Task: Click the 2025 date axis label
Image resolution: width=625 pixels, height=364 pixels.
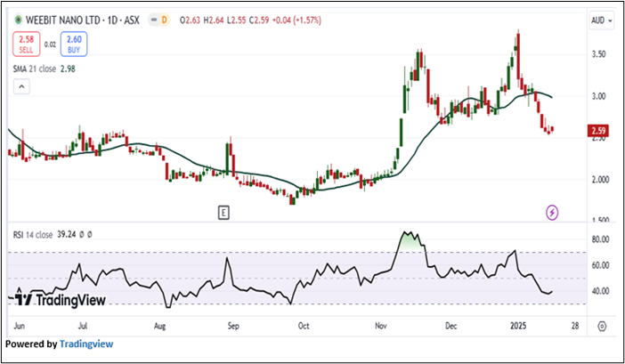Action: pos(518,326)
